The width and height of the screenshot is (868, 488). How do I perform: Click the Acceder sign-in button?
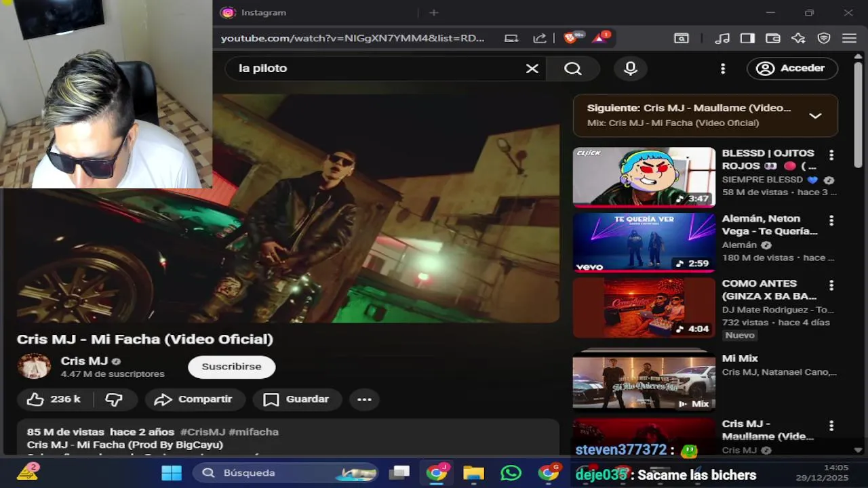pyautogui.click(x=792, y=68)
